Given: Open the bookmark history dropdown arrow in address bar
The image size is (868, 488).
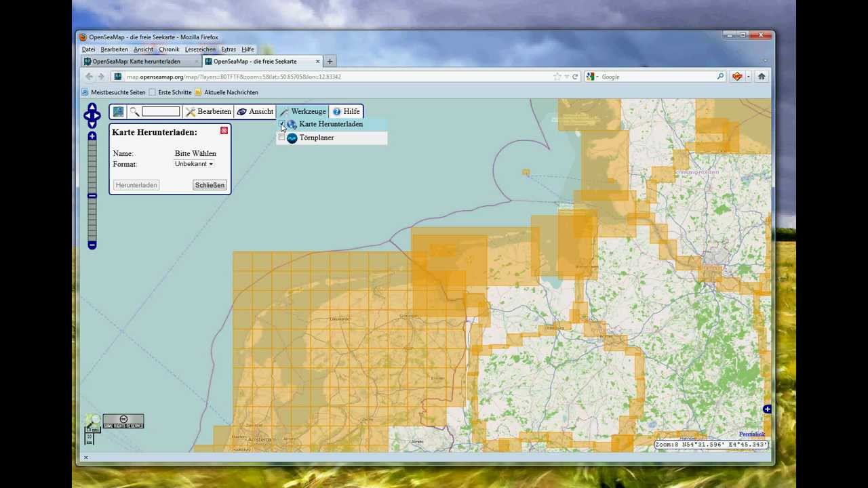Looking at the screenshot, I should click(566, 77).
